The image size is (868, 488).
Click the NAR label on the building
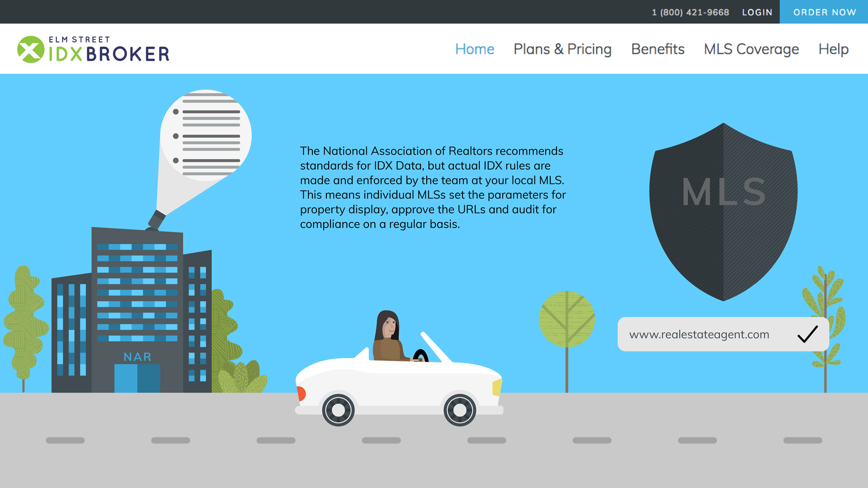point(137,357)
